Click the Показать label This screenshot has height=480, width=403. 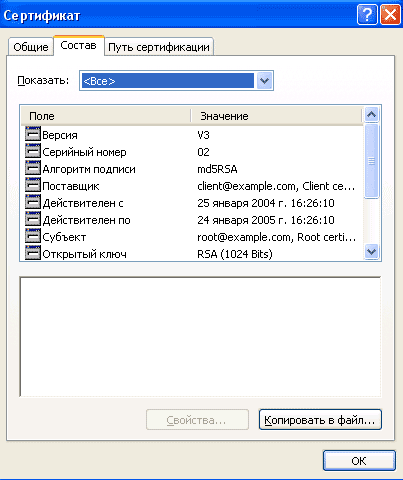click(x=43, y=81)
